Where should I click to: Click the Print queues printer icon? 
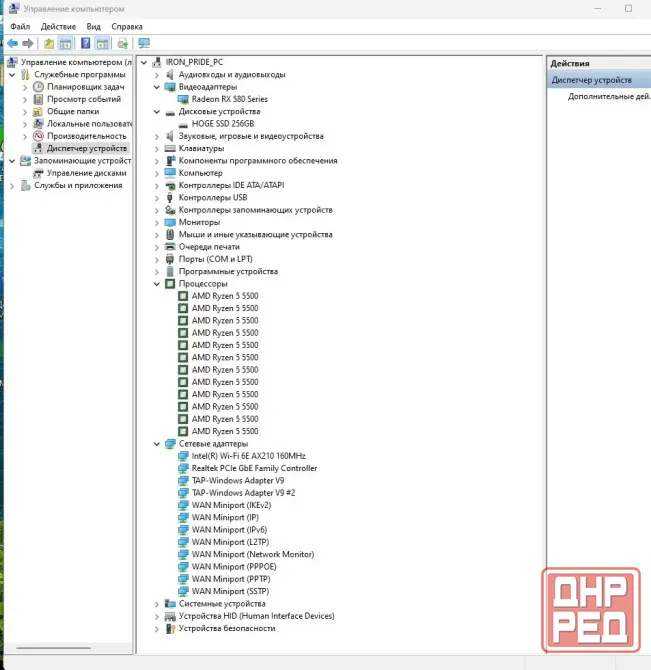(x=170, y=247)
